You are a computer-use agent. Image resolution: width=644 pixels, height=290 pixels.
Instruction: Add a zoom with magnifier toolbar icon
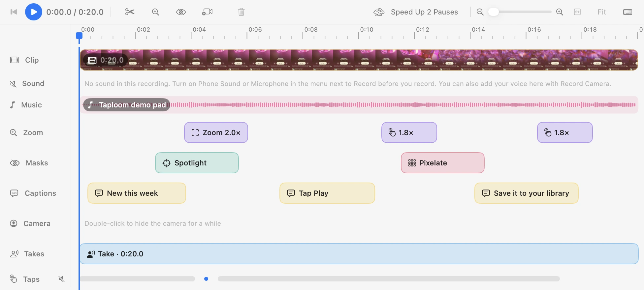(155, 12)
